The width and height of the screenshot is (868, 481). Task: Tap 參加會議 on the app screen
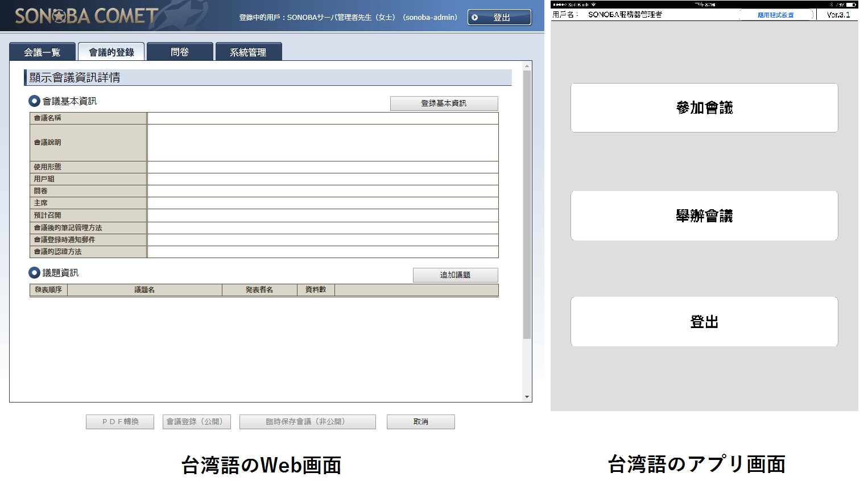(704, 107)
